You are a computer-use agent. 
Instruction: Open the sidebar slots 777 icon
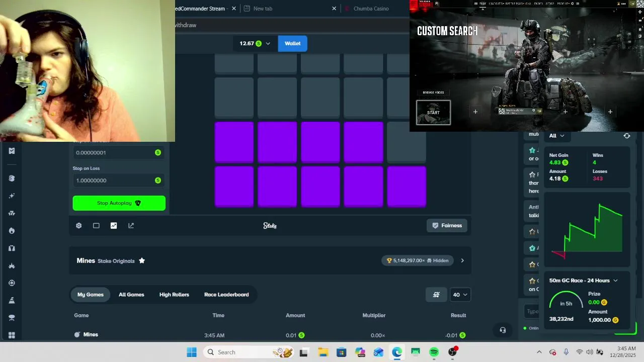[x=12, y=213]
